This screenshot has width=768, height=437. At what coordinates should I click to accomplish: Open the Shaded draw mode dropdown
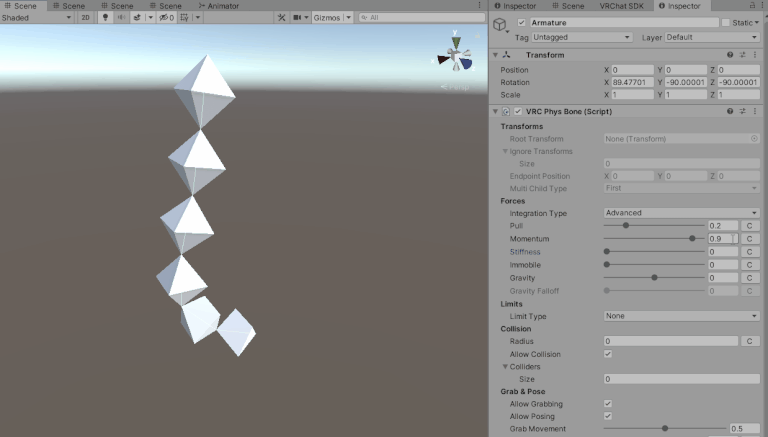(36, 17)
